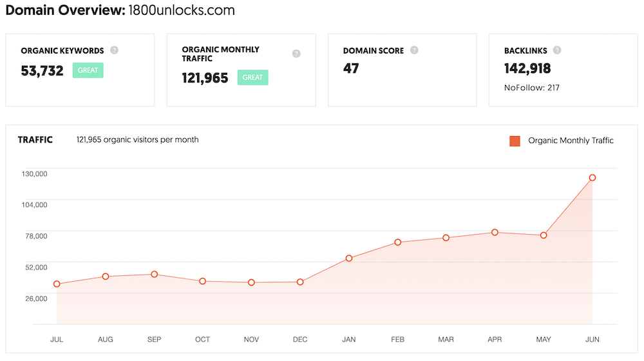Click the Organic Monthly Traffic legend swatch

click(515, 141)
